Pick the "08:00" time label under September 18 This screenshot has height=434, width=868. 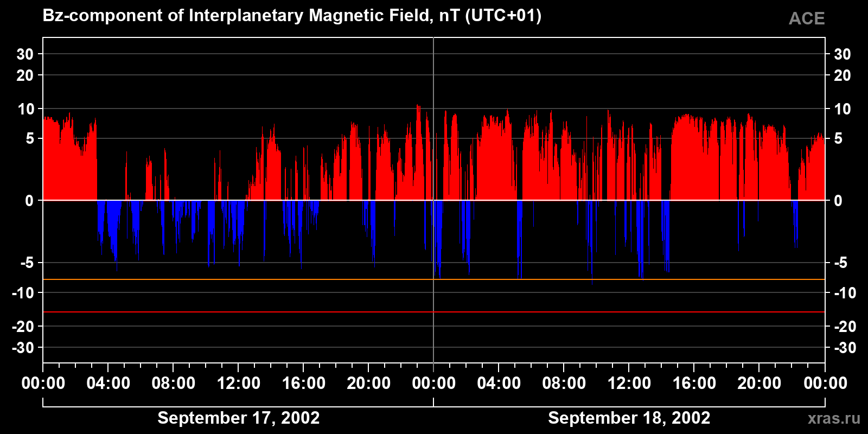click(564, 383)
